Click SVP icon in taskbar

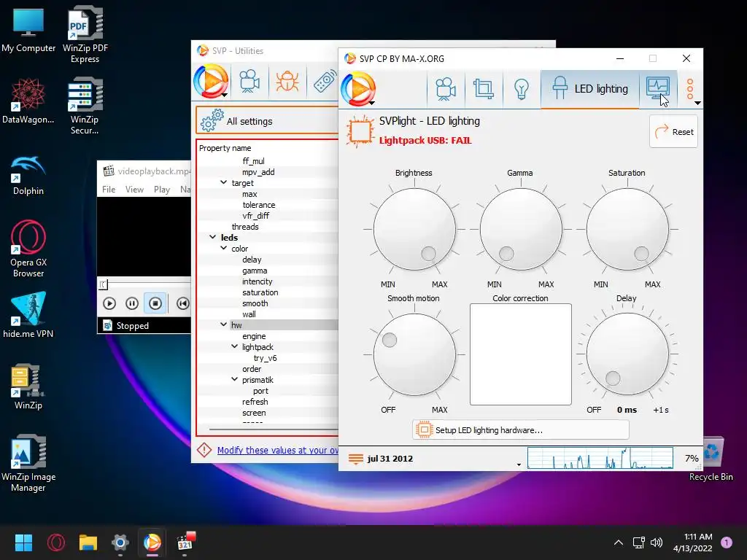click(152, 542)
